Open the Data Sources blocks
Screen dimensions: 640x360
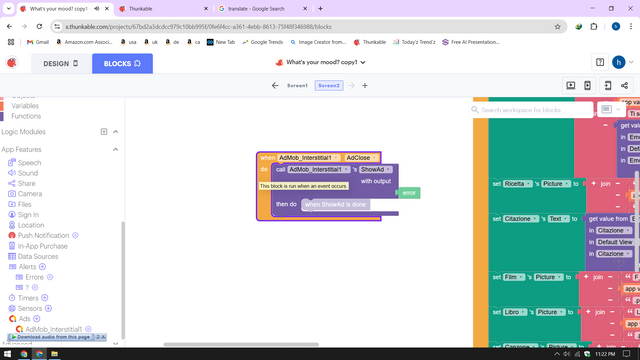coord(33,256)
